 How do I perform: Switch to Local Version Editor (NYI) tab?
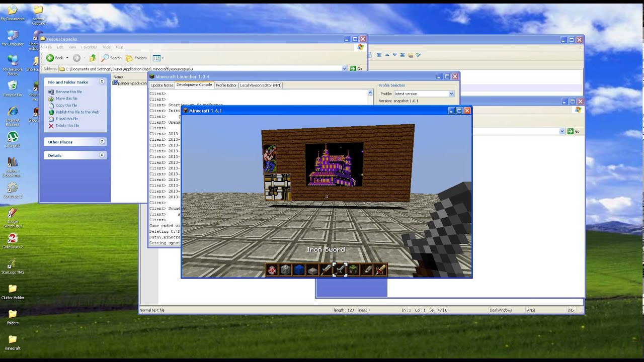tap(261, 85)
